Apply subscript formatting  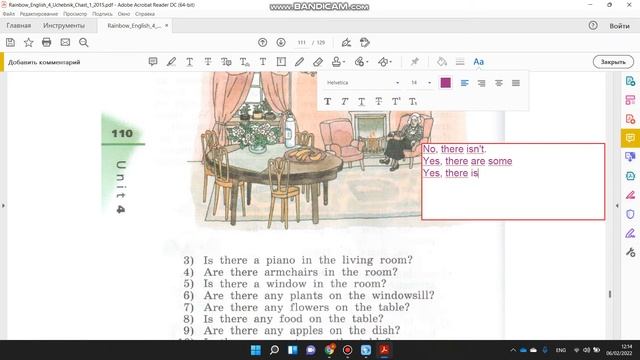click(413, 101)
